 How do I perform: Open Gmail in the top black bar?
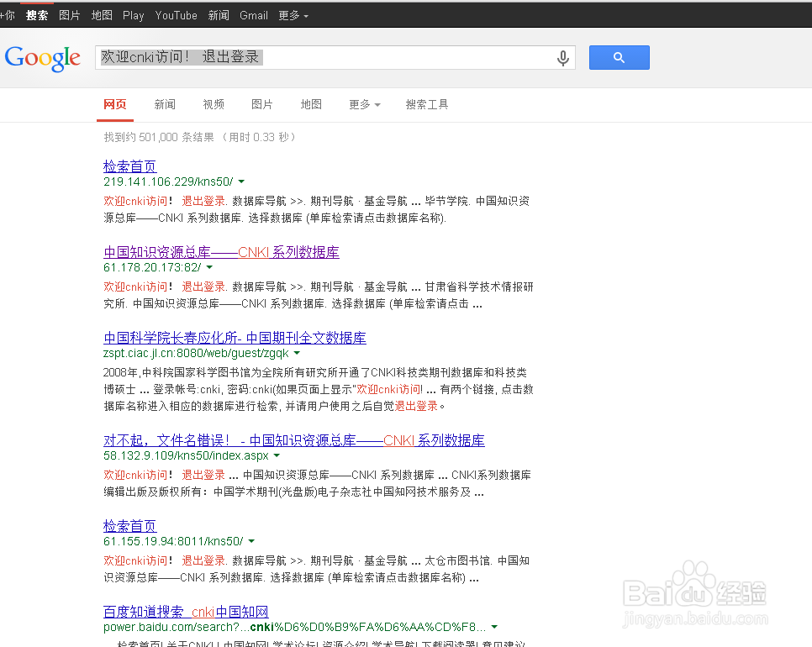(x=254, y=15)
